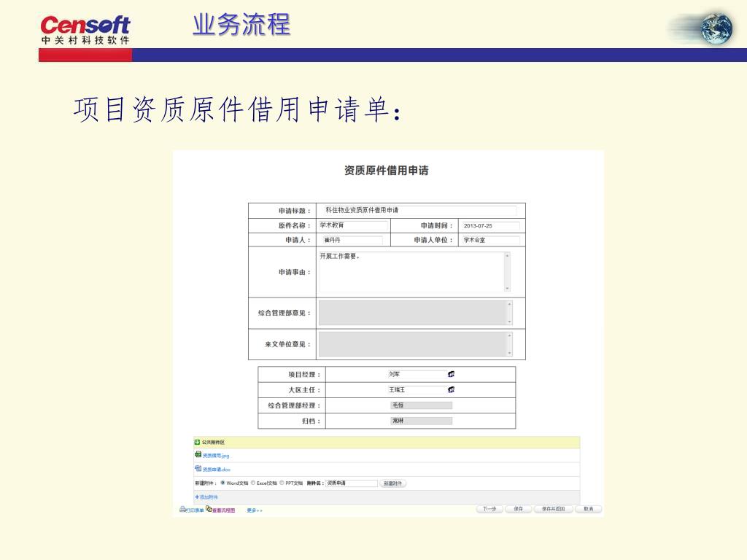
Task: Click the 公共附件区 section header
Action: pos(387,443)
